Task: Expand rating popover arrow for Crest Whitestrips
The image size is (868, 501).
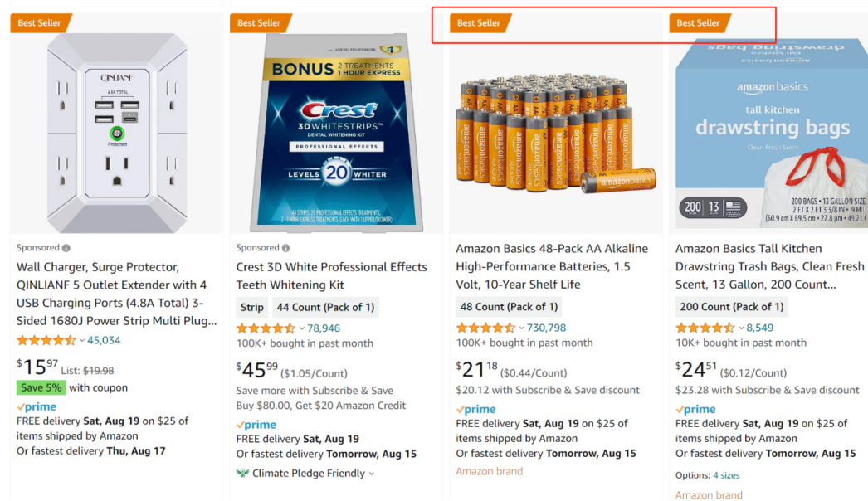Action: tap(301, 328)
